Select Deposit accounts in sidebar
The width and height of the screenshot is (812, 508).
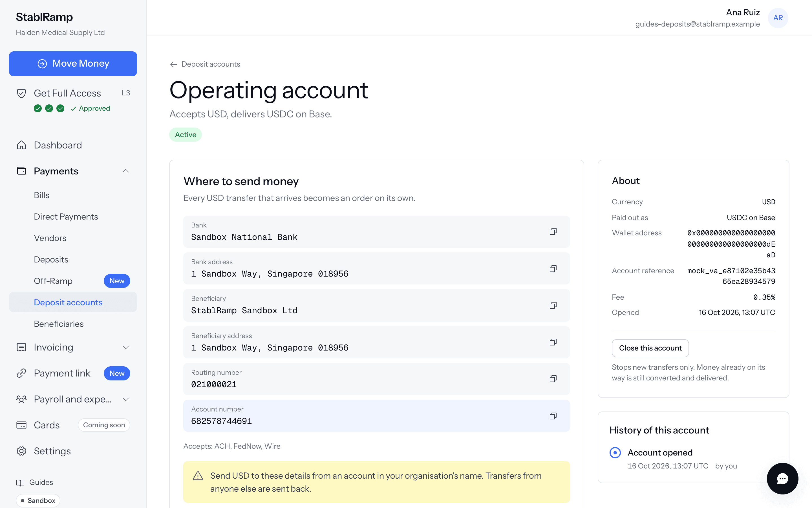73,302
